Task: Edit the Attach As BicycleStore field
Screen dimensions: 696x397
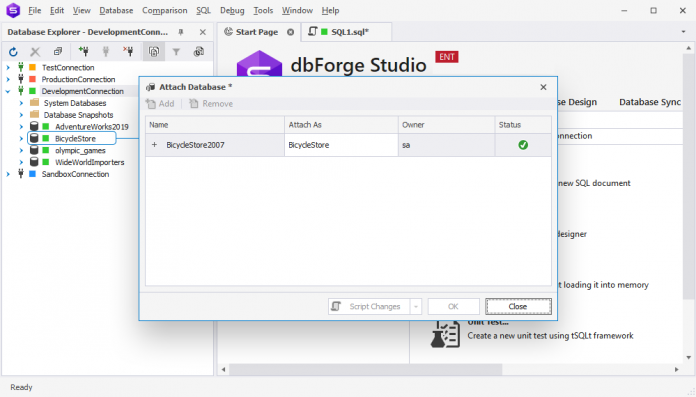Action: pyautogui.click(x=341, y=145)
